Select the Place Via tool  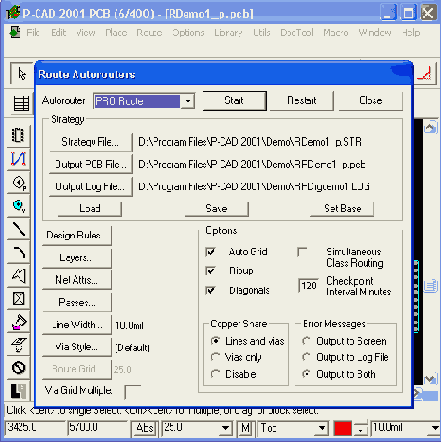pyautogui.click(x=18, y=205)
